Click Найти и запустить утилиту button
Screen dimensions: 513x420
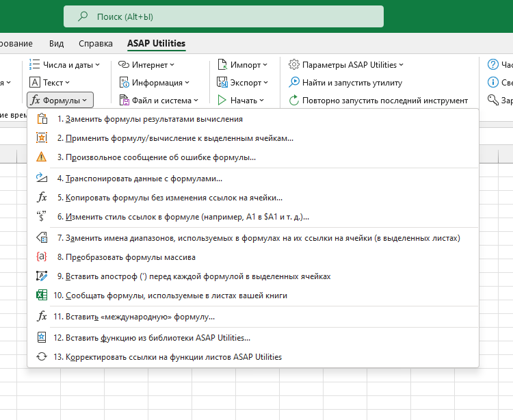345,83
